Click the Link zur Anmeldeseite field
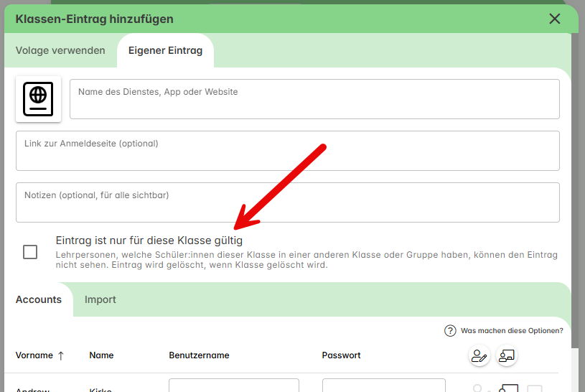This screenshot has height=392, width=585. 288,151
